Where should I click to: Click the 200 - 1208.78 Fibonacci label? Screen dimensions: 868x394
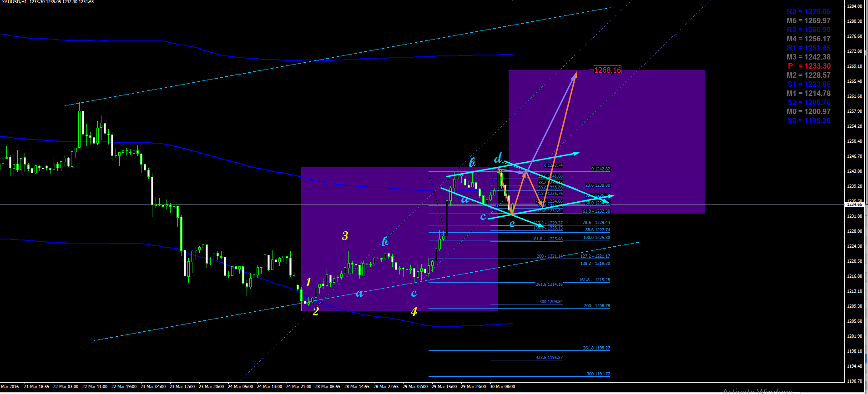(597, 306)
